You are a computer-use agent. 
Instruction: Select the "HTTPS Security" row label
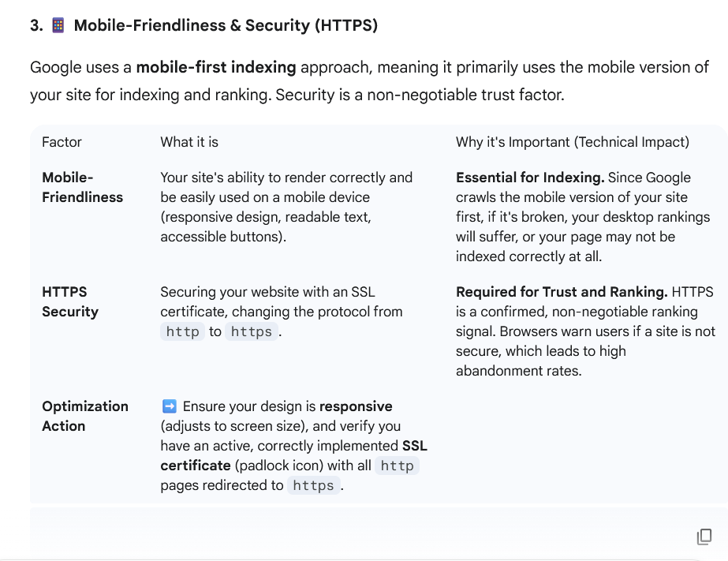coord(69,301)
